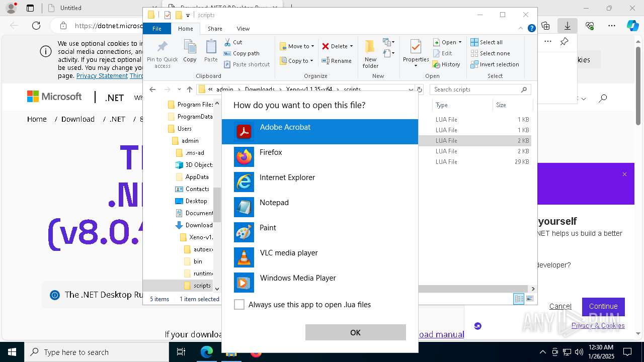Go back in File Explorer navigation
644x362 pixels.
[x=152, y=89]
